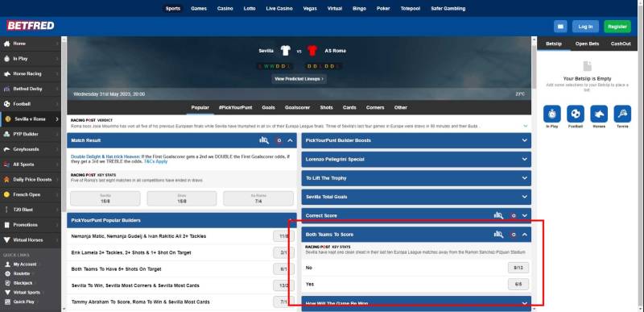Select Sevilla 15/8 match result odds
Viewport: 644px width, 312px height.
tap(105, 198)
